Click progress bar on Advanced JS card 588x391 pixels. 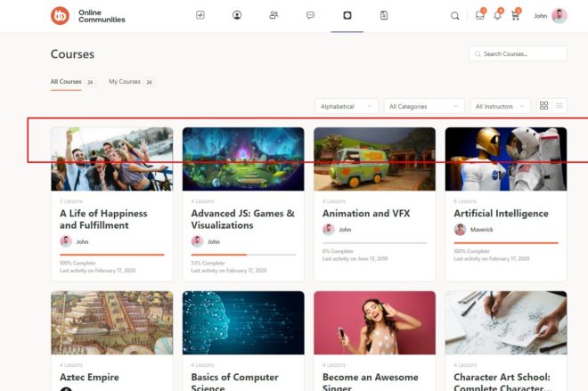[243, 255]
